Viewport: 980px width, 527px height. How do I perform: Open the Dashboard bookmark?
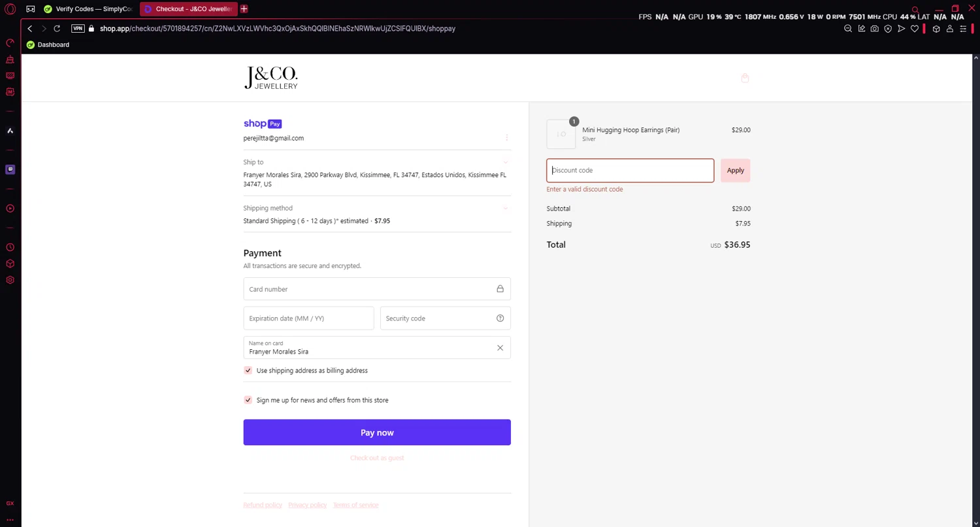(48, 45)
